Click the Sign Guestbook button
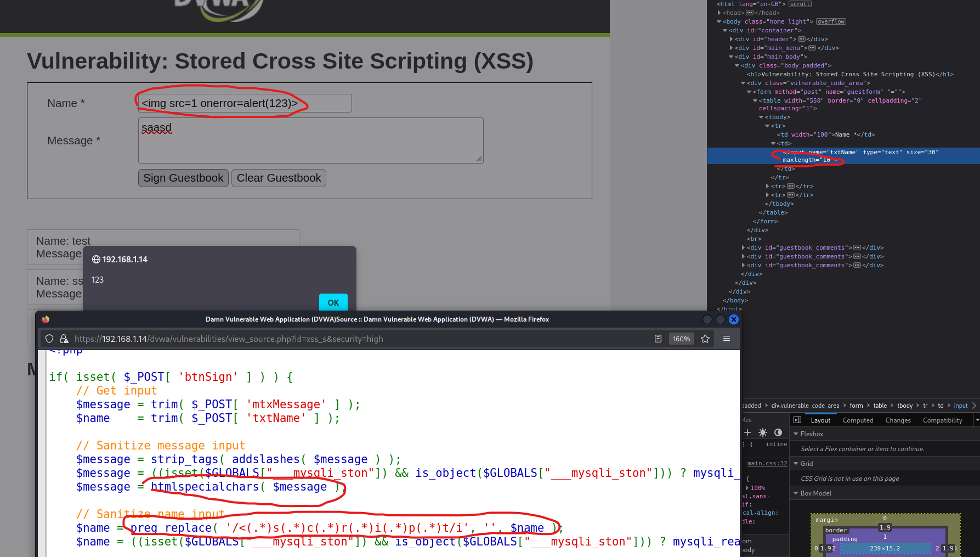The image size is (980, 557). 183,178
